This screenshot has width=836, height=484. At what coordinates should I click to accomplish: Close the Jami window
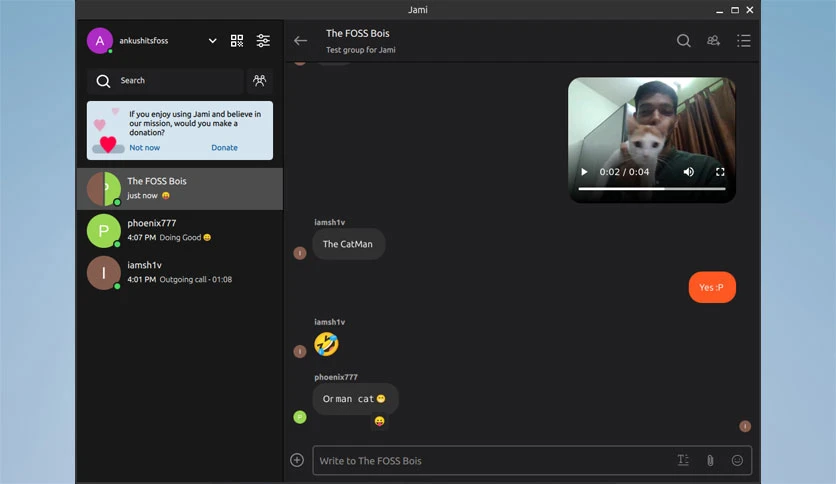(750, 10)
